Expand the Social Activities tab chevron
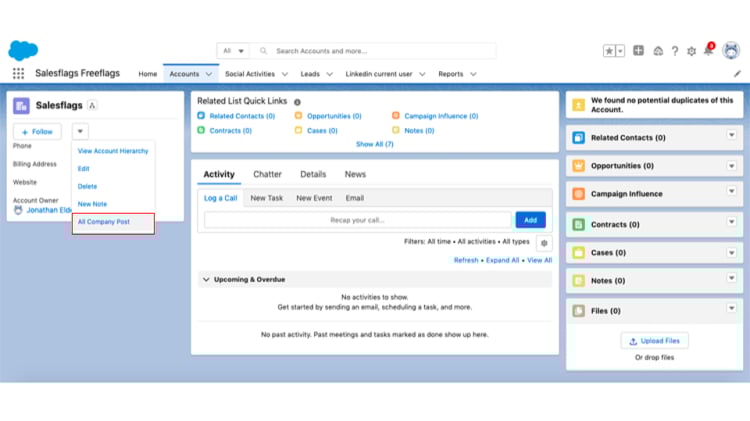Screen dimensions: 750x421 pos(285,74)
